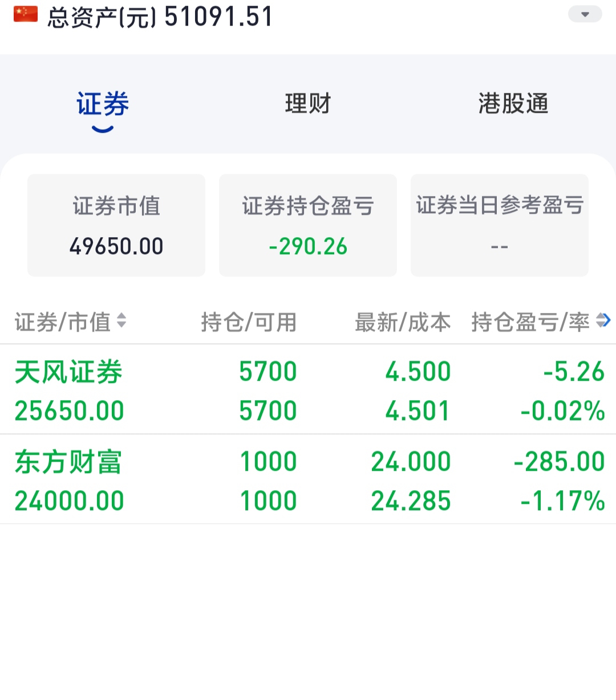616x700 pixels.
Task: Switch to the 港股通 tab
Action: tap(513, 104)
